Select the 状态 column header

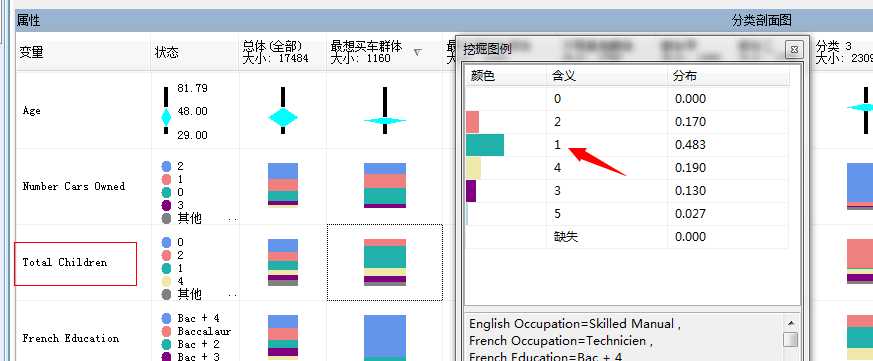coord(166,52)
